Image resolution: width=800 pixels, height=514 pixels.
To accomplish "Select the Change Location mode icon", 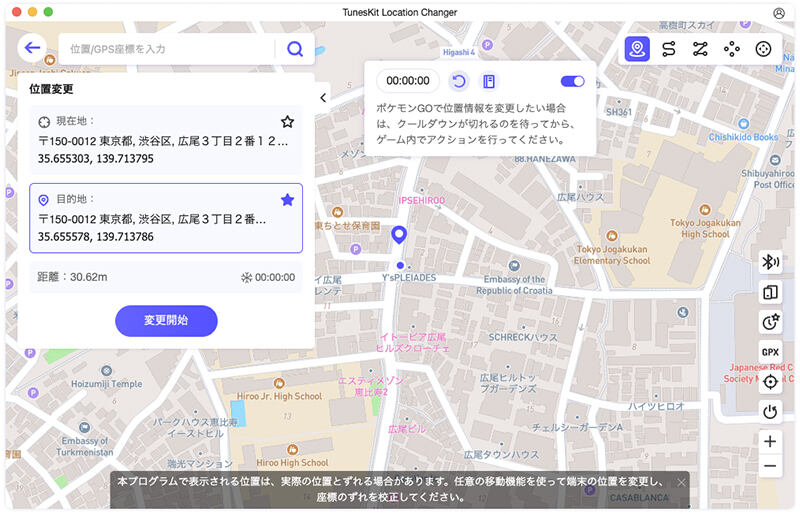I will [637, 49].
